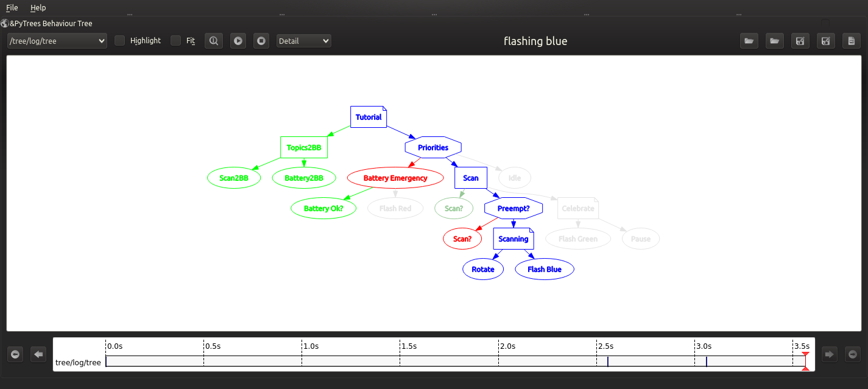Click the Flash Blue behaviour node

click(545, 269)
